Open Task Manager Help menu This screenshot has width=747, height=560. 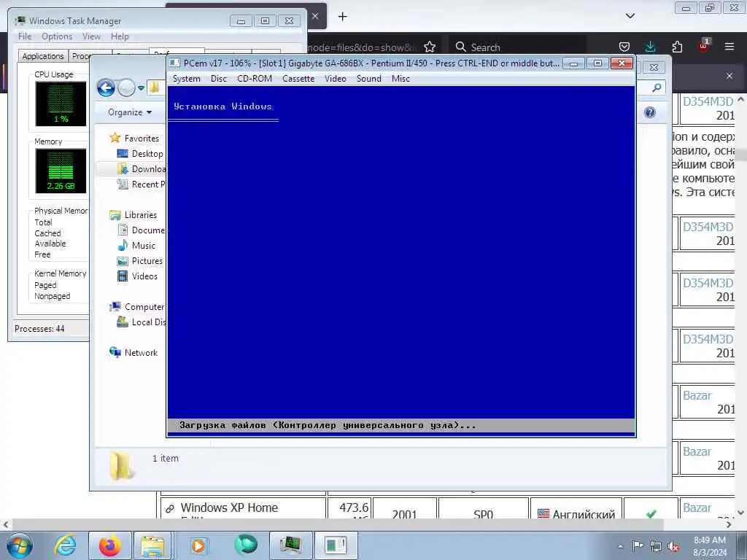(x=120, y=36)
